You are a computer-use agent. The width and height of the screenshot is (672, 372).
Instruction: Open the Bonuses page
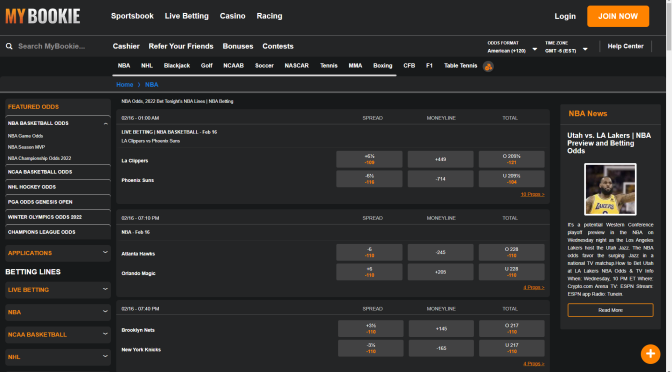tap(238, 46)
